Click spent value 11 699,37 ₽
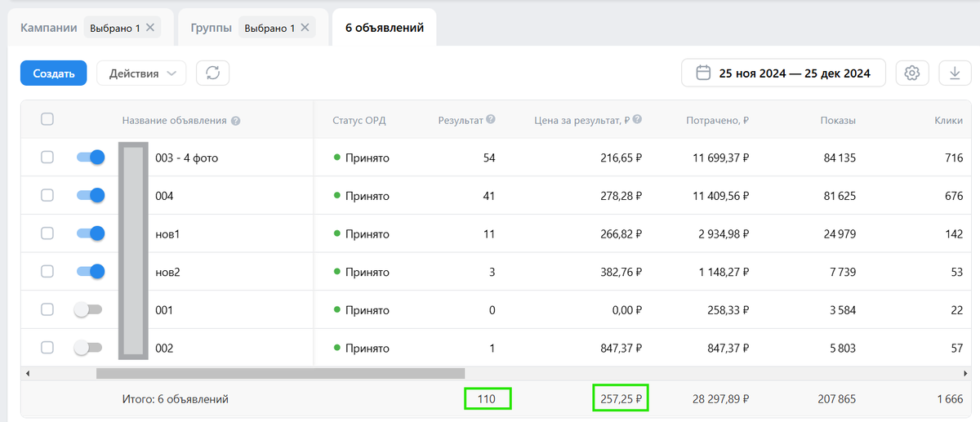 click(720, 158)
